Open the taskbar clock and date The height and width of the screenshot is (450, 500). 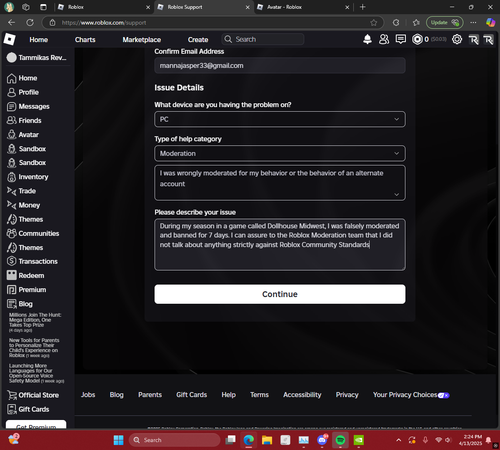(470, 440)
